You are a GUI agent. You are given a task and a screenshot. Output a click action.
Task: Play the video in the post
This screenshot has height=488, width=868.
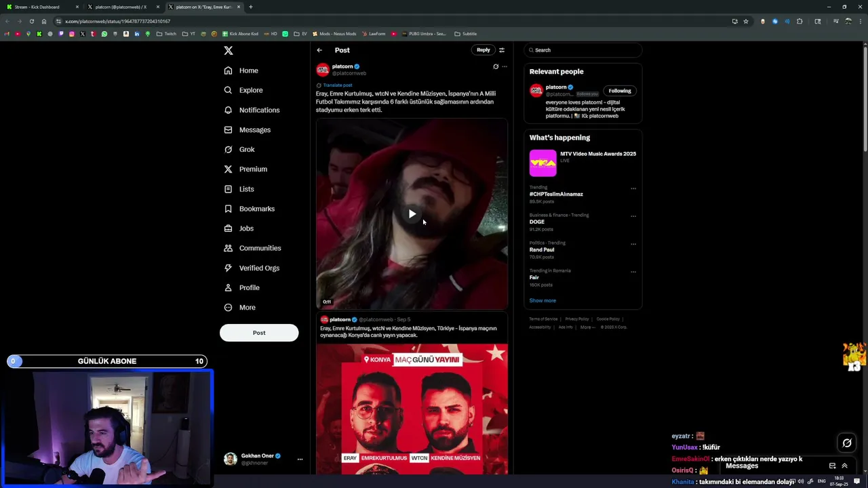(412, 214)
